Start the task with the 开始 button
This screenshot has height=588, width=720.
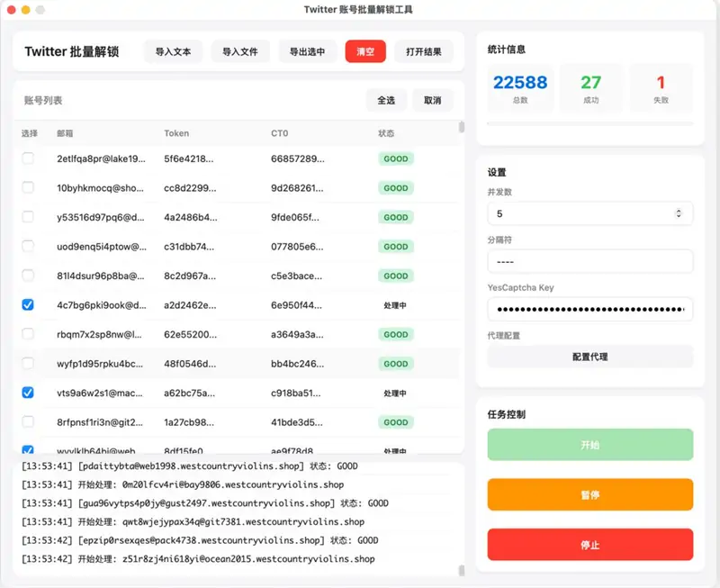coord(589,443)
